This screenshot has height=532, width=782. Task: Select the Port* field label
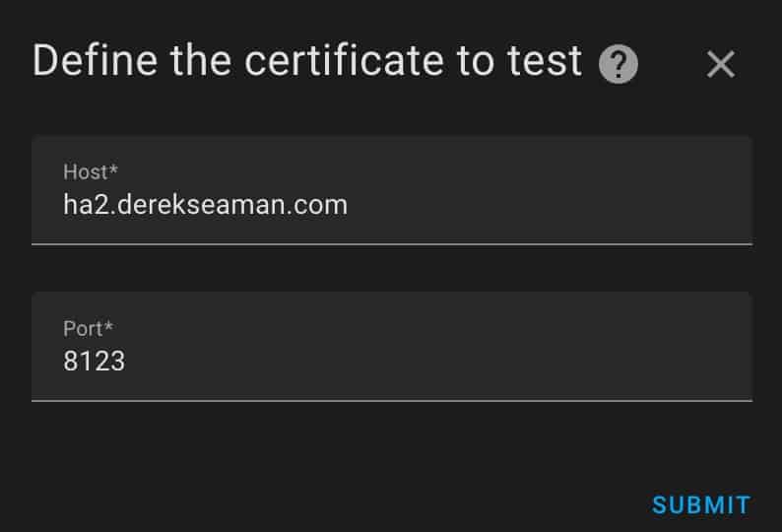click(88, 329)
